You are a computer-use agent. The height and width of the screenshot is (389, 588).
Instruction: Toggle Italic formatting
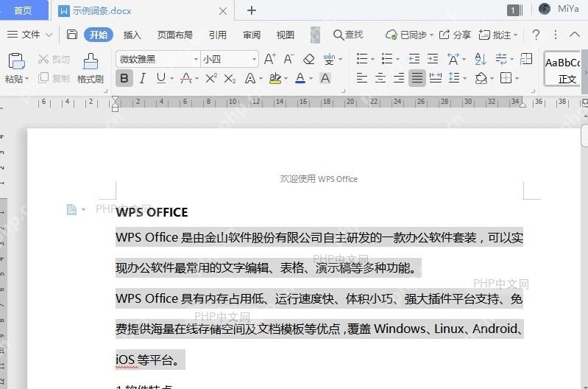tap(143, 78)
